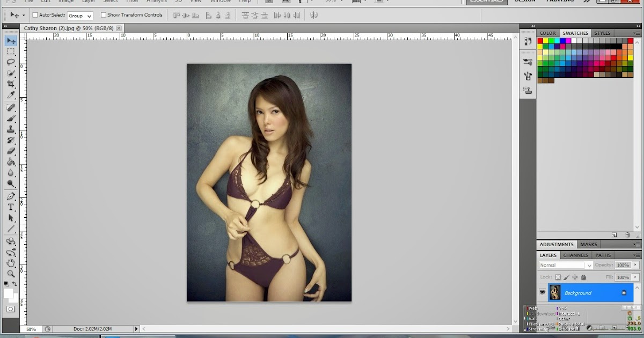Enable Show Transform Controls checkbox

point(104,15)
